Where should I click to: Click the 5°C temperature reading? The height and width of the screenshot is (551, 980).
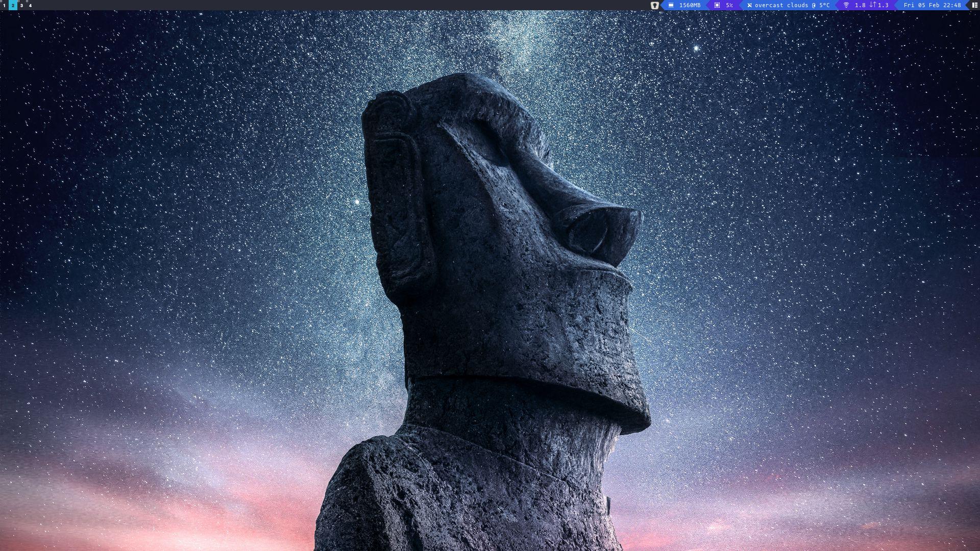[824, 5]
